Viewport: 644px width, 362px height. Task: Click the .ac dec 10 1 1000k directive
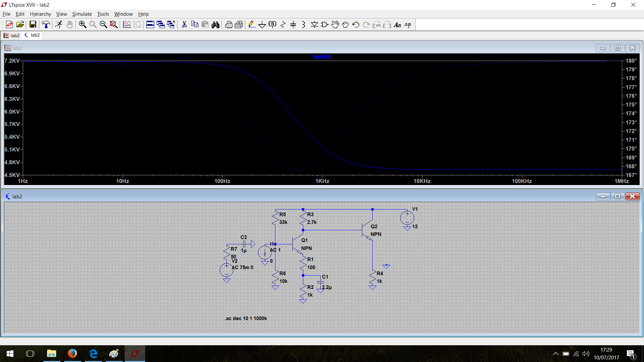(x=246, y=318)
